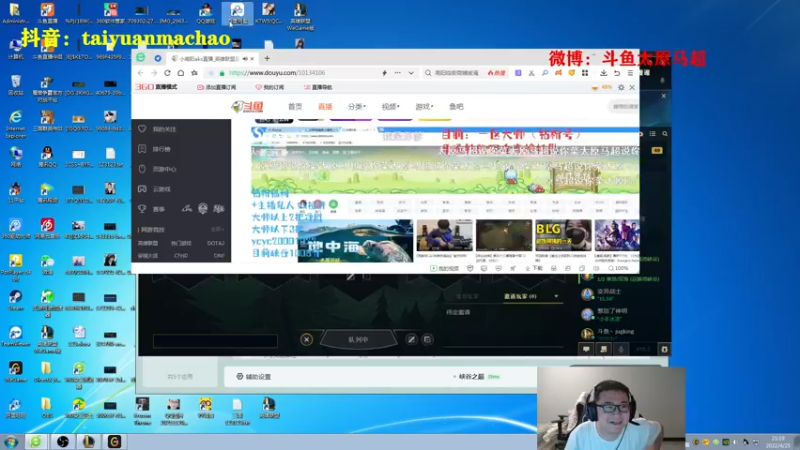Open the trophy esports events item
800x450 pixels.
[153, 209]
